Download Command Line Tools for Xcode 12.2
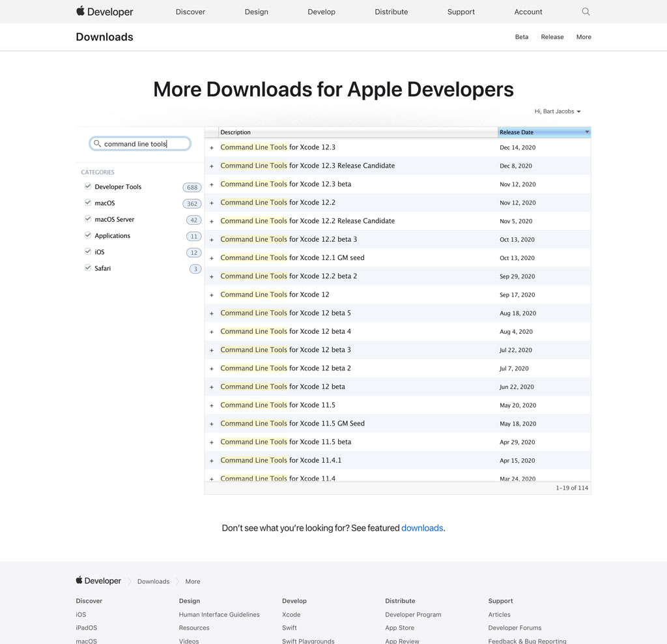The image size is (667, 644). pos(277,202)
